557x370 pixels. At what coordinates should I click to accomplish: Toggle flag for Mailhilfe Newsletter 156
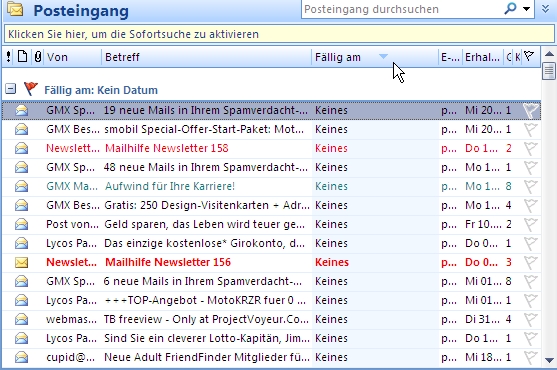point(530,262)
